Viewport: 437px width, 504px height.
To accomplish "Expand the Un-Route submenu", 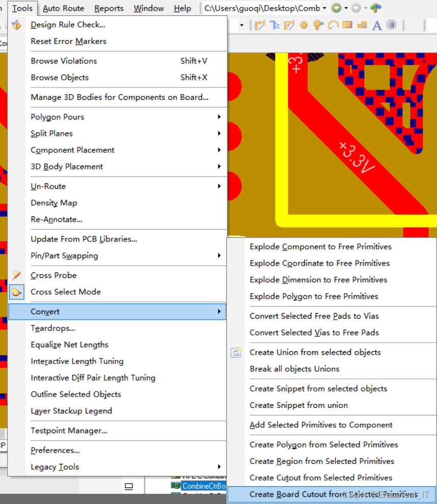I will [117, 186].
